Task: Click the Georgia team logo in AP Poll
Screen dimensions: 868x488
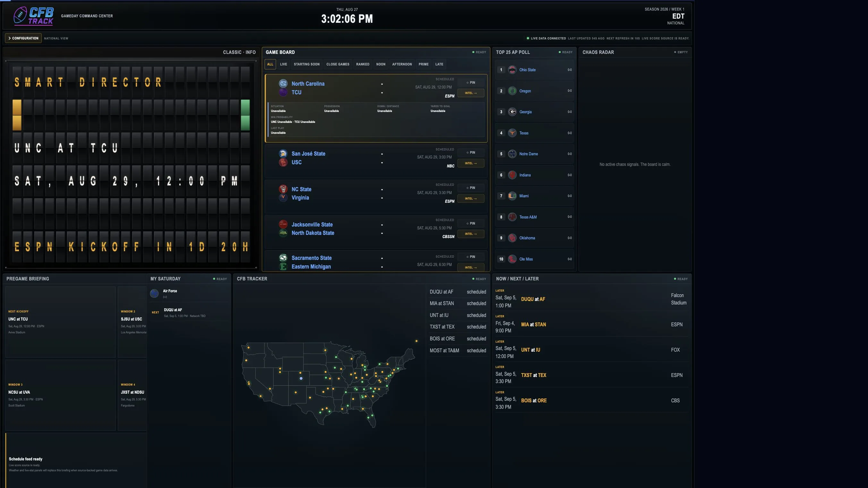Action: click(512, 112)
